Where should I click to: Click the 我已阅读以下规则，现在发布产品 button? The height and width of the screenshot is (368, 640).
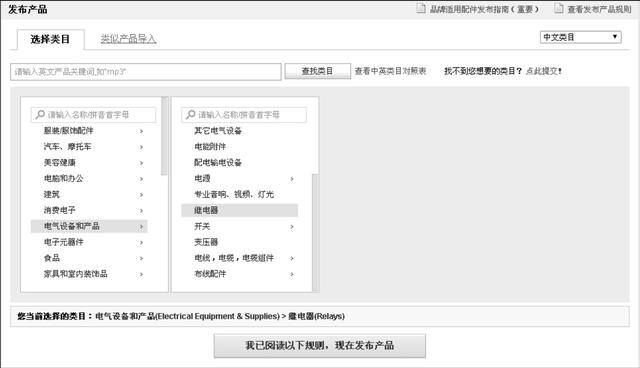tap(320, 346)
